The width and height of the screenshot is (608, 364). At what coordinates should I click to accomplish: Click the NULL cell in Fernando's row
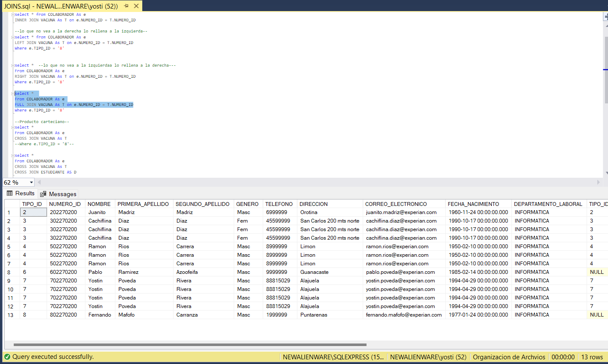click(x=597, y=315)
